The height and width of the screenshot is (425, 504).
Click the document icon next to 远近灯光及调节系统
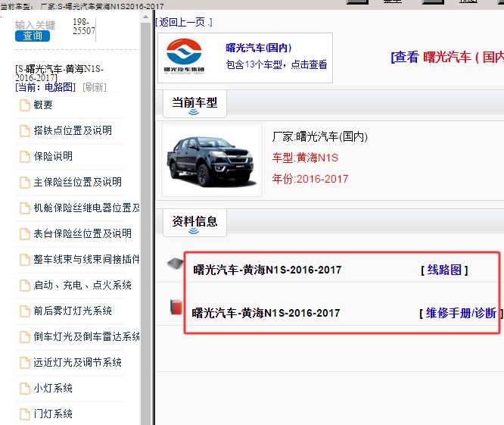click(25, 363)
